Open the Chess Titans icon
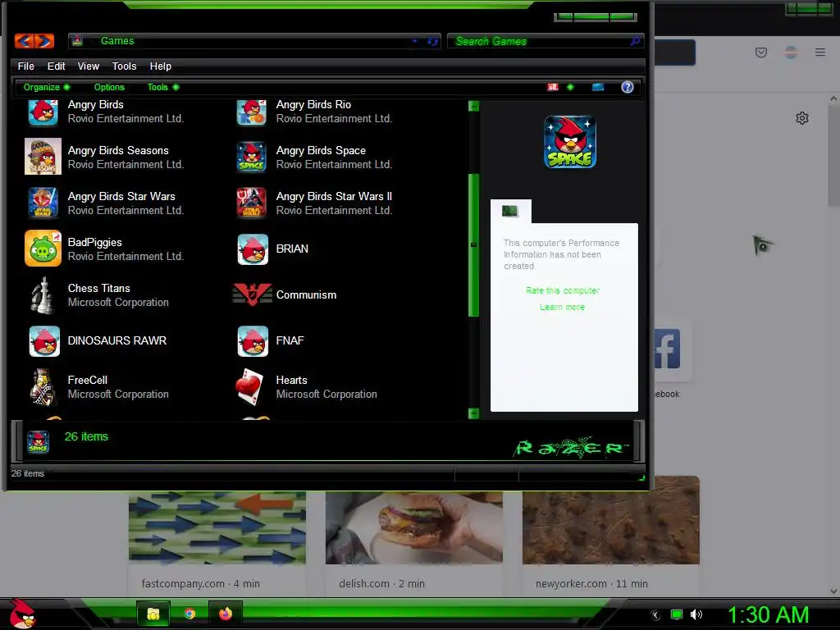Viewport: 840px width, 630px height. (x=43, y=294)
